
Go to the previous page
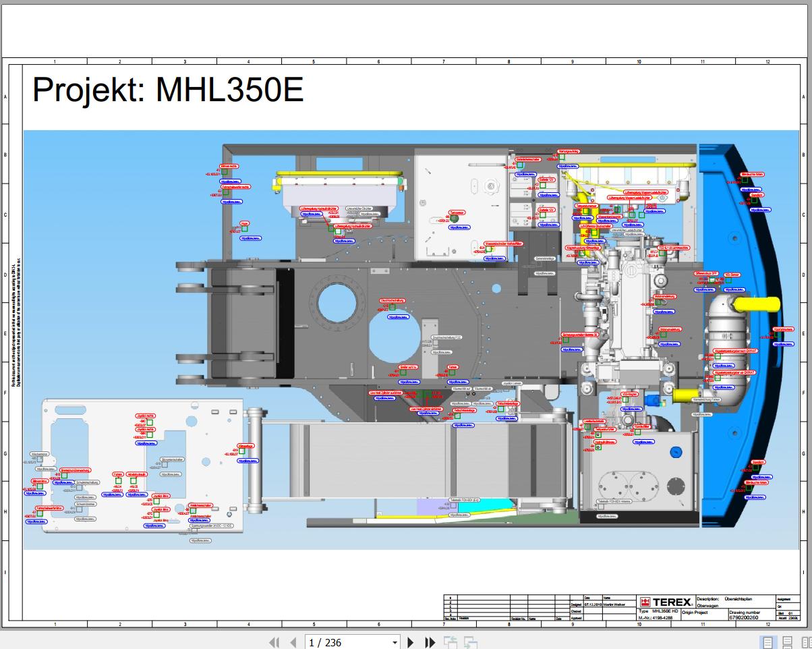coord(293,642)
